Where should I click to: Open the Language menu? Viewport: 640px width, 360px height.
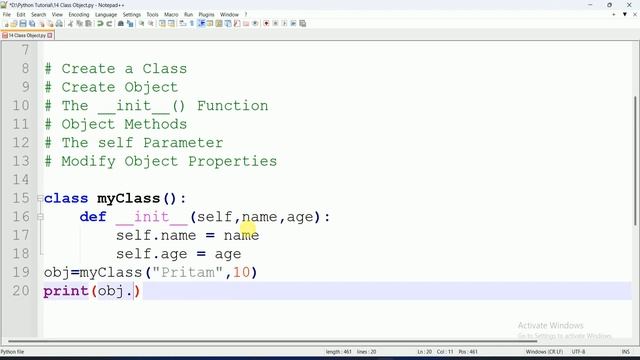click(x=106, y=14)
